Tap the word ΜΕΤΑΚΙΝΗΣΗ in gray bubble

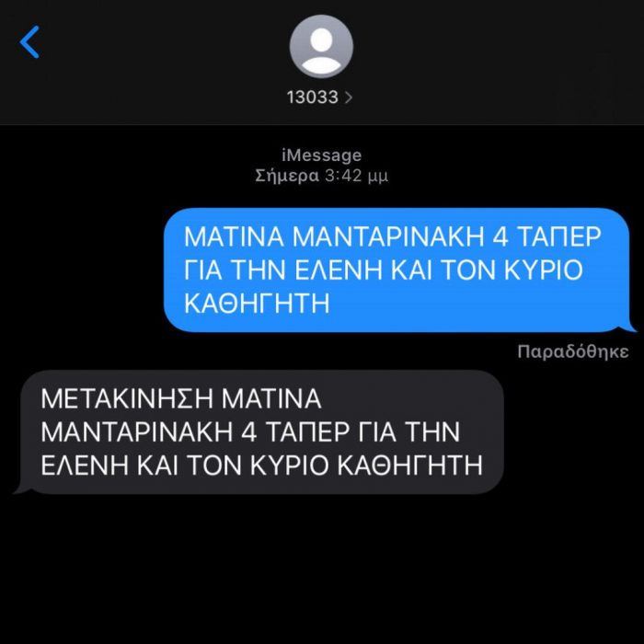tap(127, 398)
